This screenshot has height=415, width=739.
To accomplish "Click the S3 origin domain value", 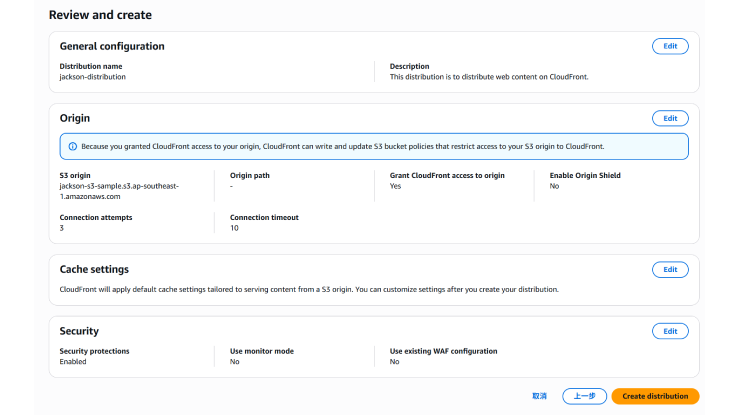I will [118, 191].
